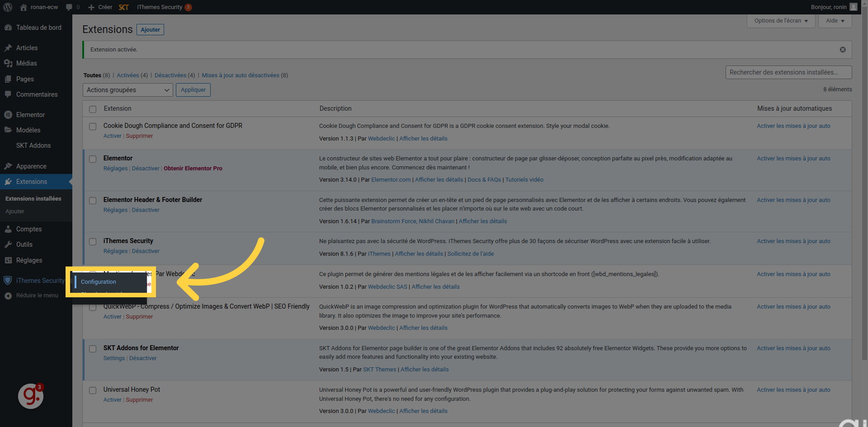Click the Modèles folder icon
868x427 pixels.
[8, 130]
